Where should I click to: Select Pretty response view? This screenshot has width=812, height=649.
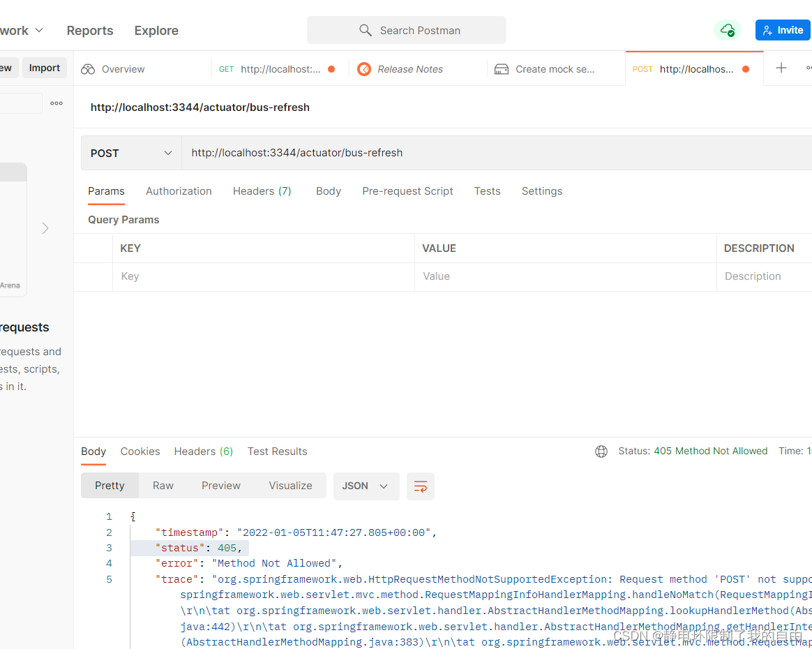point(110,485)
